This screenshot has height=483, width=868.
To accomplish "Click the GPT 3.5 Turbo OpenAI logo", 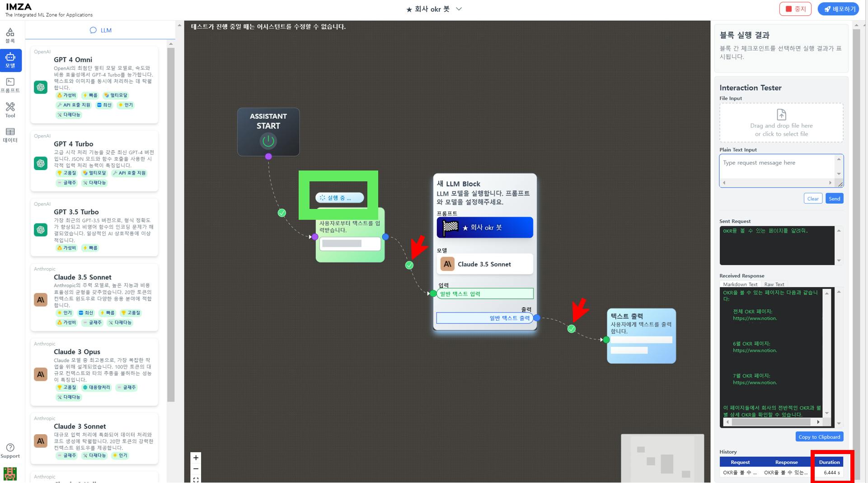I will 41,230.
